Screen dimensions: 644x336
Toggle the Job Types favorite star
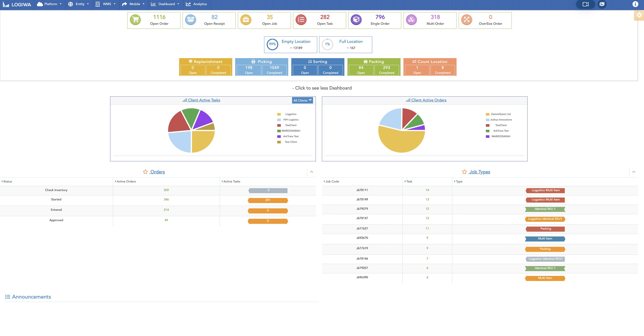(464, 172)
